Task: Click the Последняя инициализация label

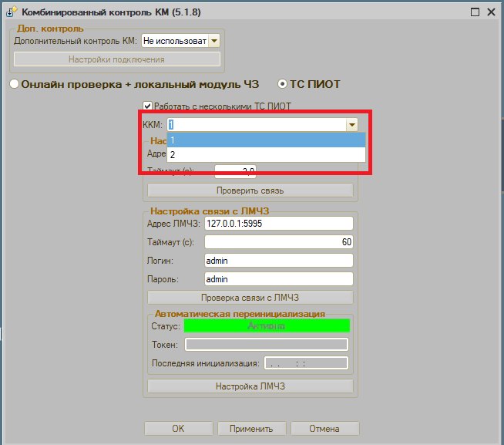Action: click(x=206, y=363)
